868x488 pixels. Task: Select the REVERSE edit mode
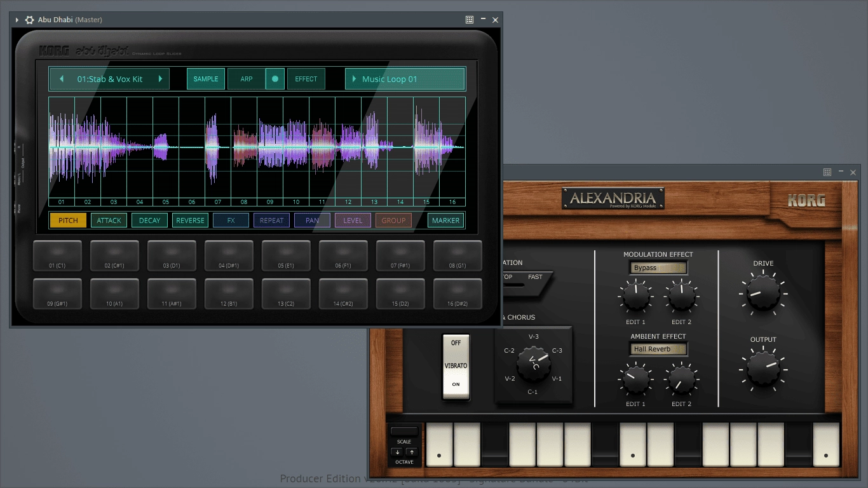pos(190,220)
